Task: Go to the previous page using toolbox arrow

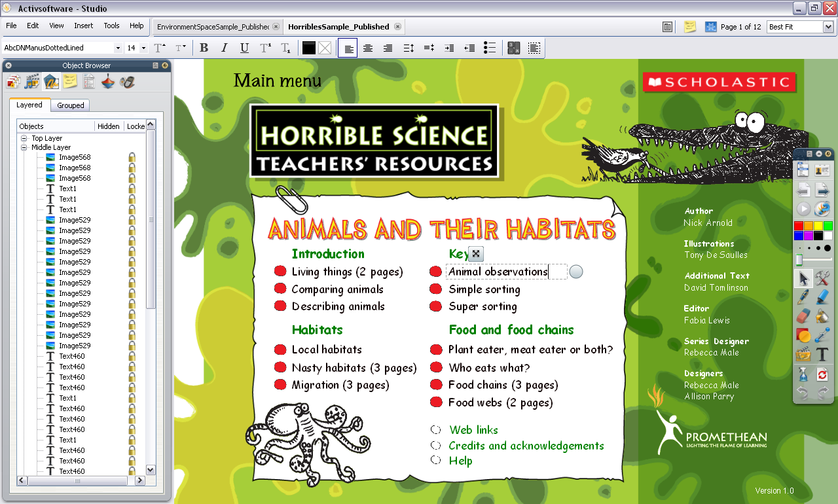Action: pos(803,190)
